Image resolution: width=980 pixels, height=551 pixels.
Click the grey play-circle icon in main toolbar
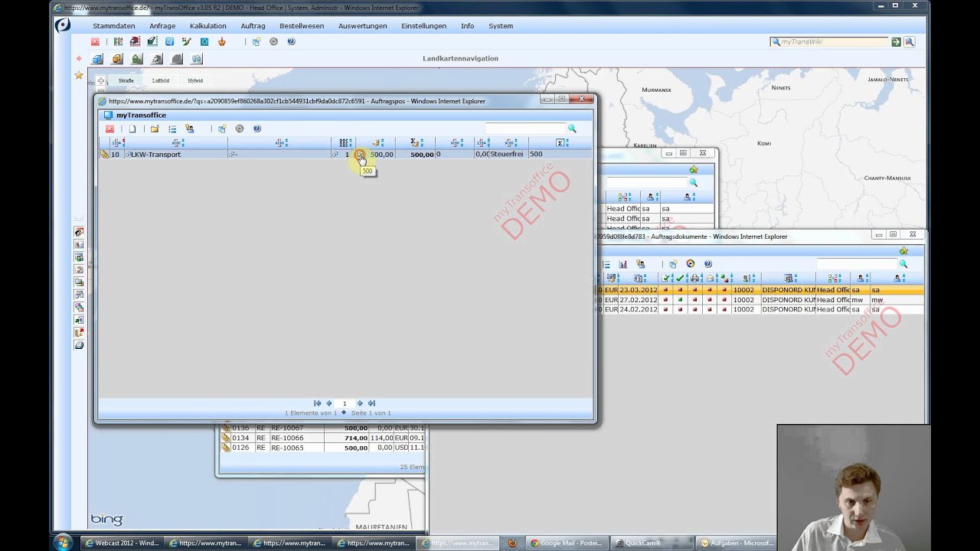(273, 42)
